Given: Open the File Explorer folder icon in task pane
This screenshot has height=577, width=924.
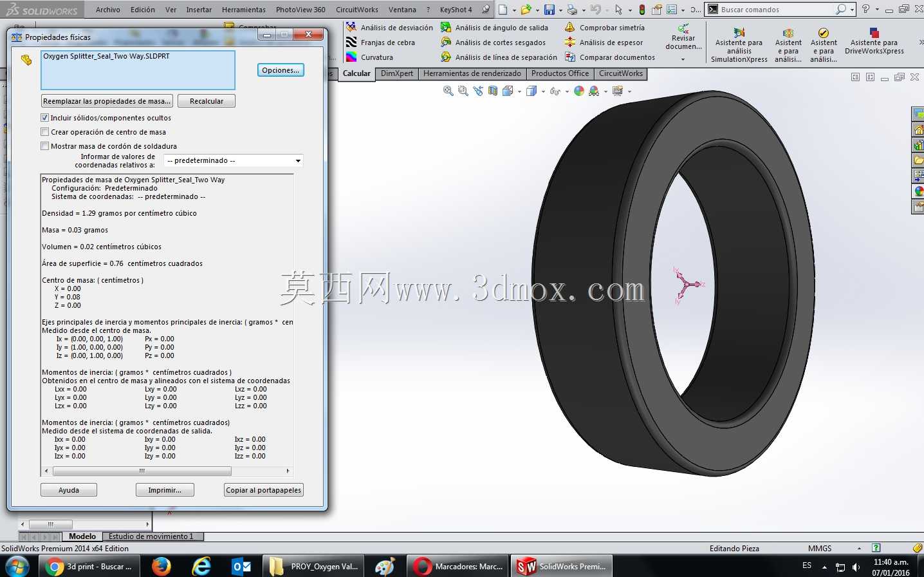Looking at the screenshot, I should tap(918, 160).
